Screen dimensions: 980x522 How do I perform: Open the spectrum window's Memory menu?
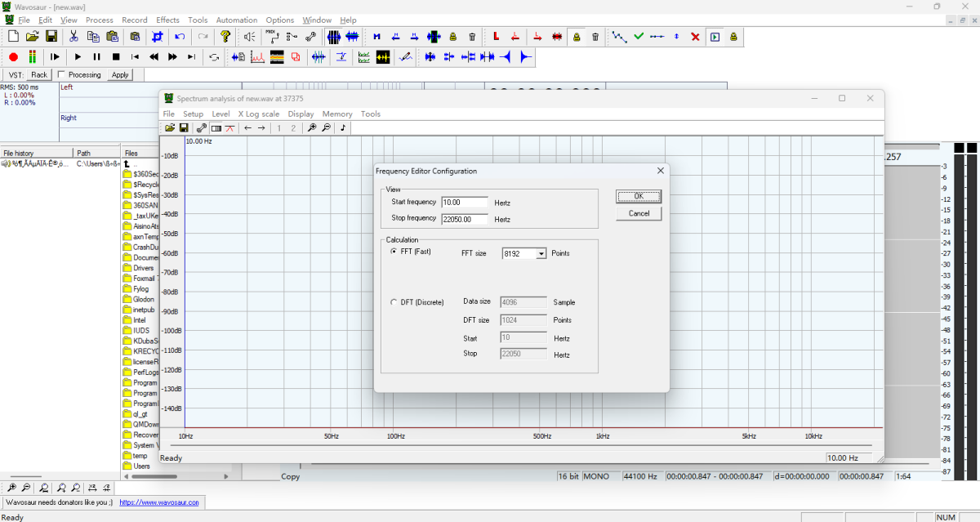tap(337, 114)
